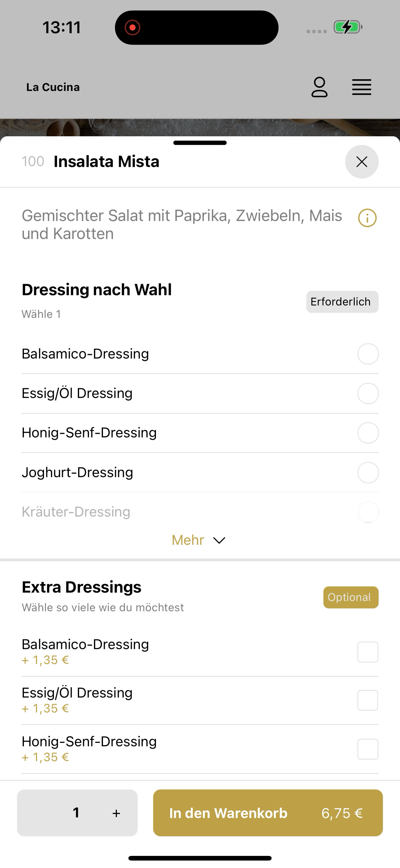Tap the sheet drag handle
Screen dimensions: 400x868
200,143
